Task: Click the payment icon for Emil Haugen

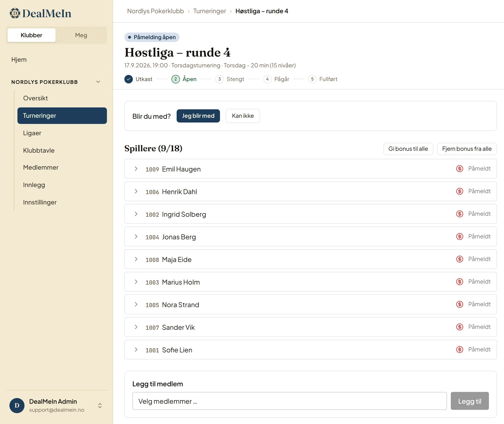Action: coord(460,169)
